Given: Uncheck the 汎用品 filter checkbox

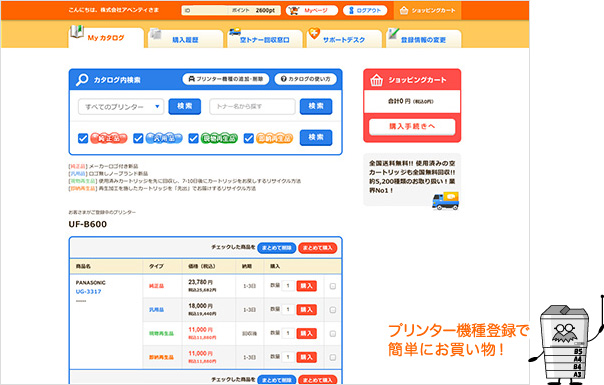Looking at the screenshot, I should tap(138, 138).
